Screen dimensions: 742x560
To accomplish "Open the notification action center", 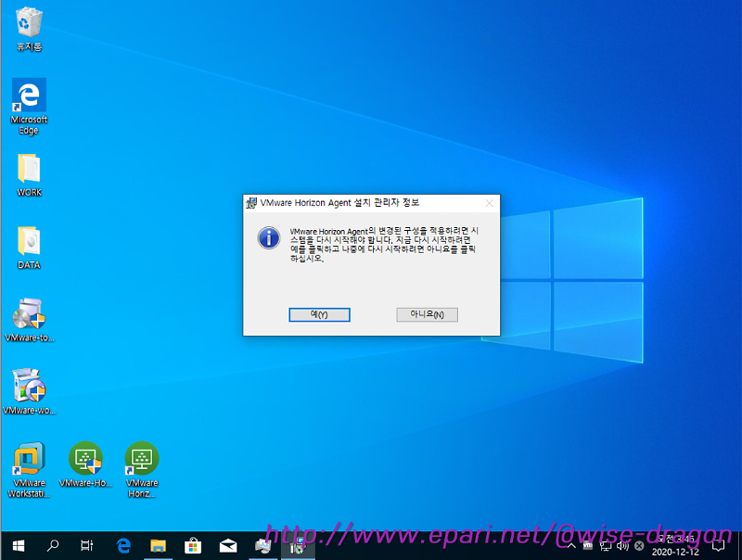I will 718,546.
